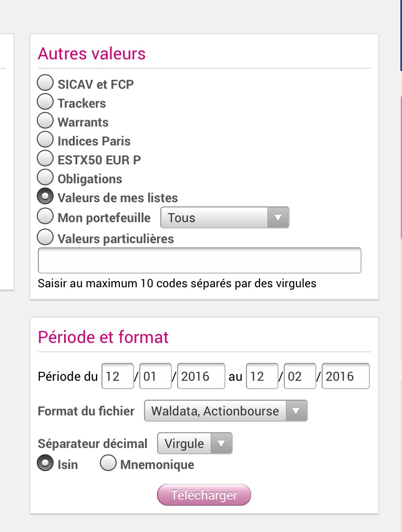Select Valeurs particulières radio button
This screenshot has height=532, width=402.
(46, 238)
